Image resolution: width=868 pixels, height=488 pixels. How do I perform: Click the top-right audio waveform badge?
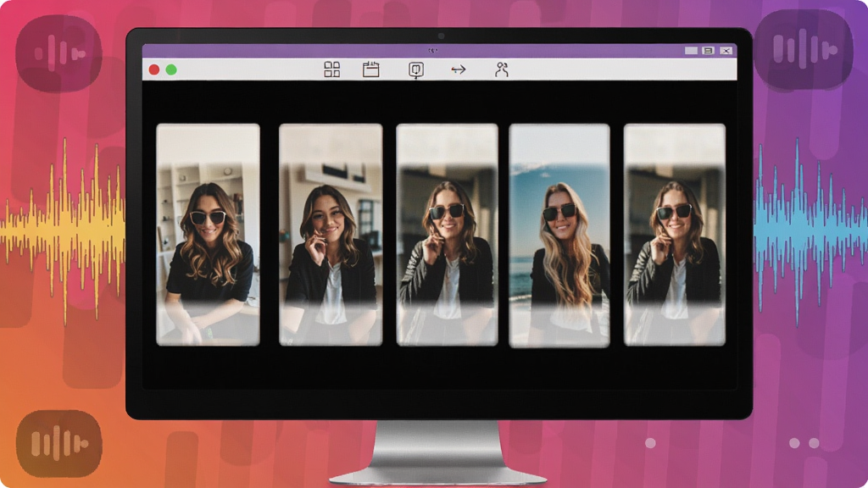point(804,48)
